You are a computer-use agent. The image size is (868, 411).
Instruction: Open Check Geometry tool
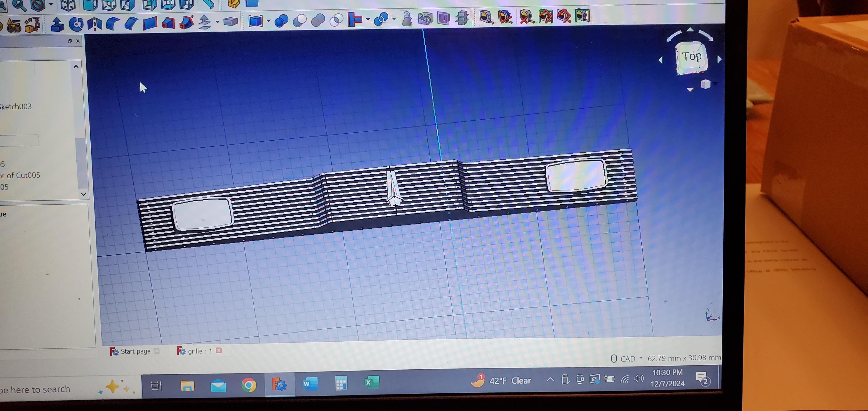(407, 19)
